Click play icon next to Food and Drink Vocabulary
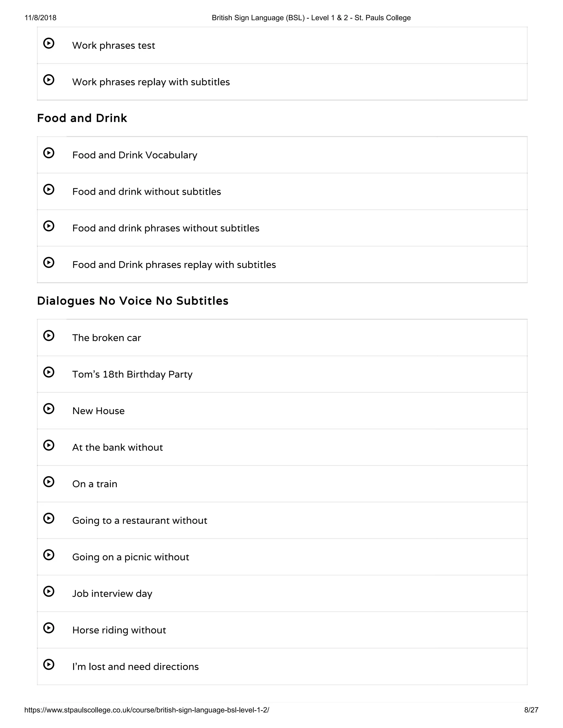 [x=49, y=153]
